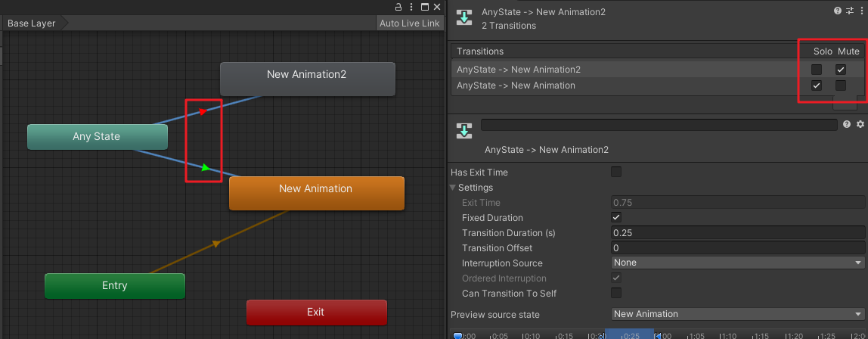
Task: Uncheck Mute for AnyState -> New Animation2
Action: pyautogui.click(x=841, y=70)
